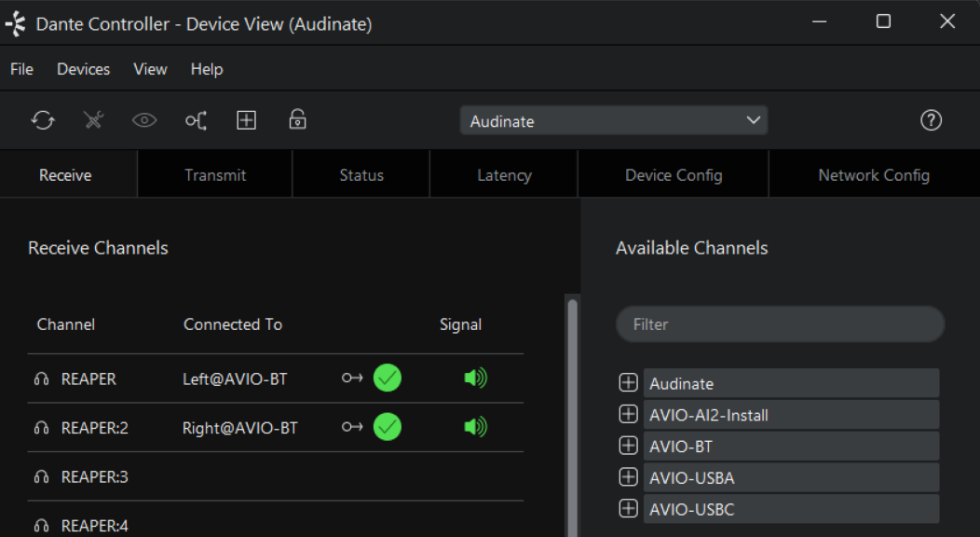Expand the AVIO-AI2-Install channels node
This screenshot has height=537, width=980.
(x=628, y=414)
